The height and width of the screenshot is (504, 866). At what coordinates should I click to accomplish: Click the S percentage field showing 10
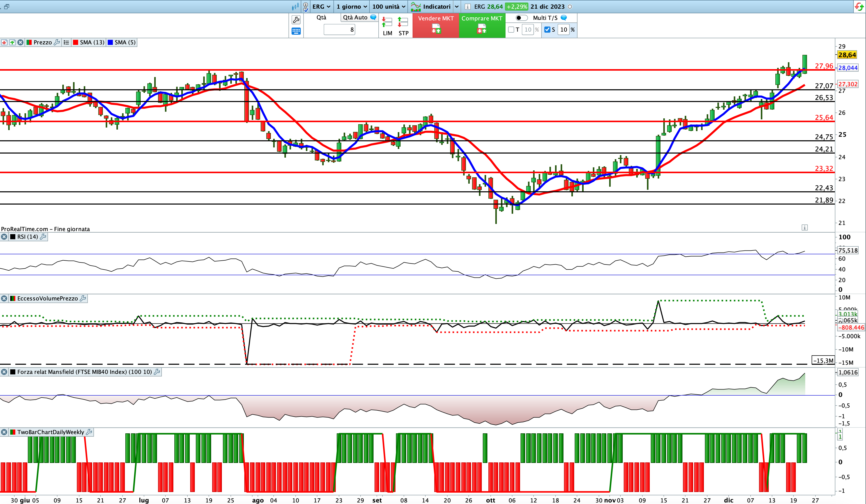[563, 30]
